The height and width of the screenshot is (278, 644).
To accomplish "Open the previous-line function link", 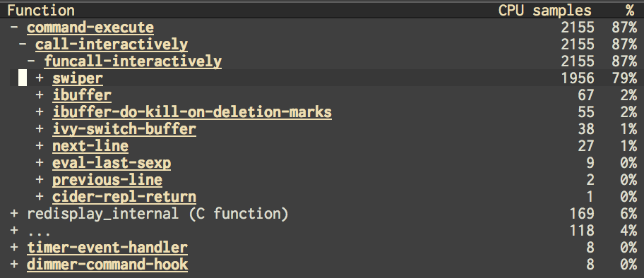I will point(107,180).
